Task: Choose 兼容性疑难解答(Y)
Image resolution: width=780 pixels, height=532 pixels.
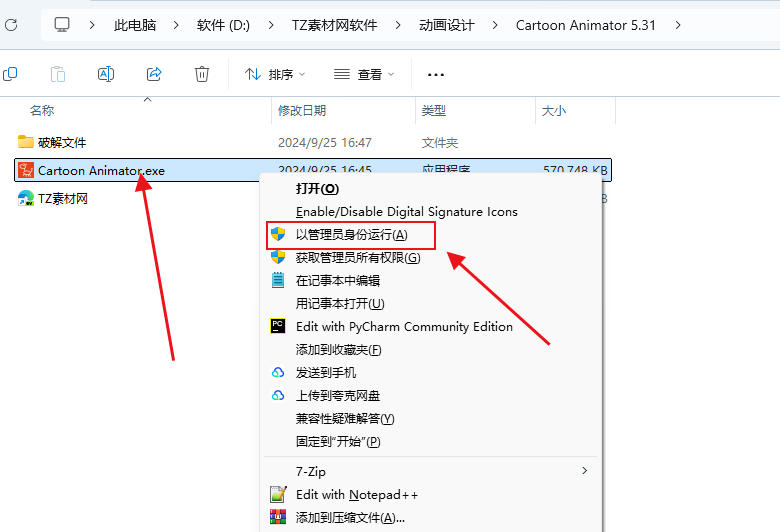Action: point(345,418)
